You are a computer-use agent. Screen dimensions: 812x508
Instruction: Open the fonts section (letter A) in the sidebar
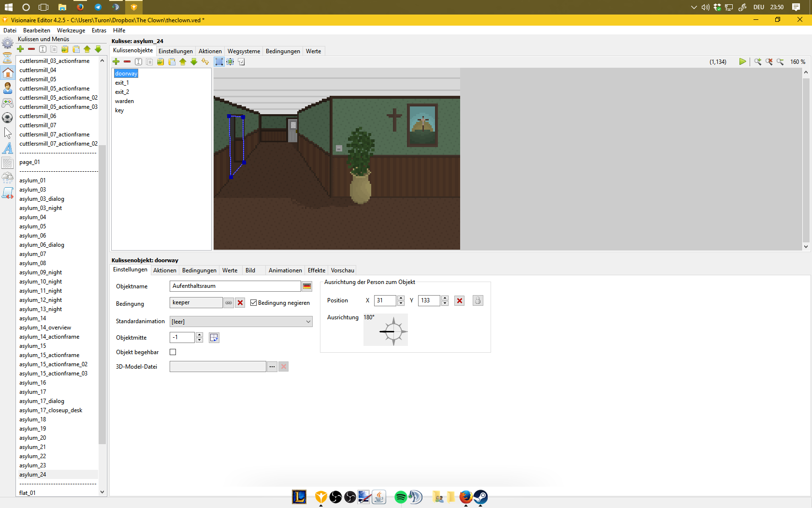tap(7, 148)
